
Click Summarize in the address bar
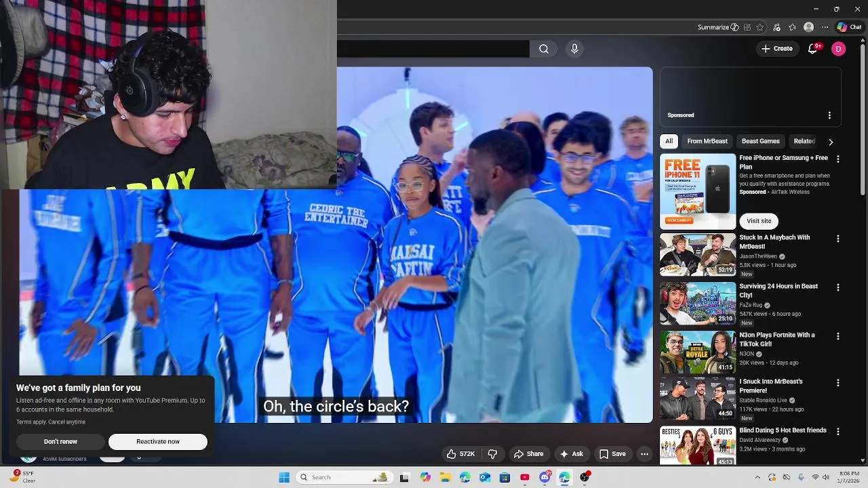[x=717, y=27]
